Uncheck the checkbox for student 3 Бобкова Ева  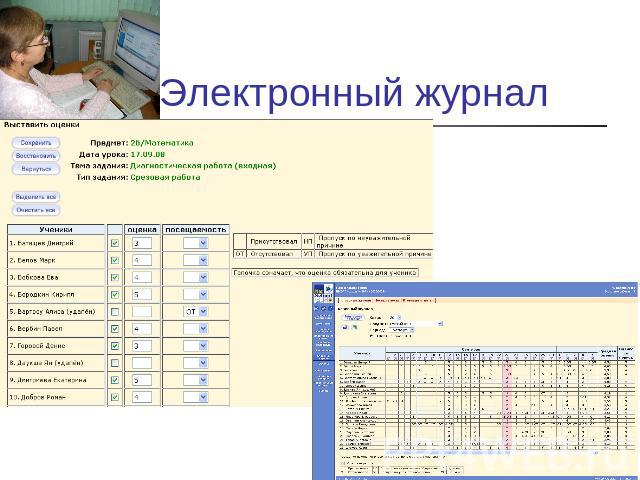115,278
